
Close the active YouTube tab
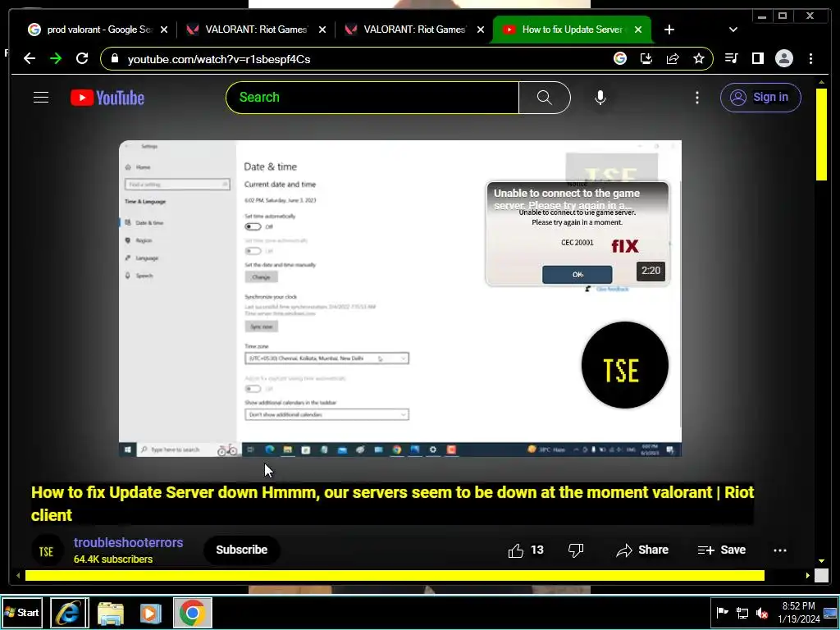(x=637, y=30)
